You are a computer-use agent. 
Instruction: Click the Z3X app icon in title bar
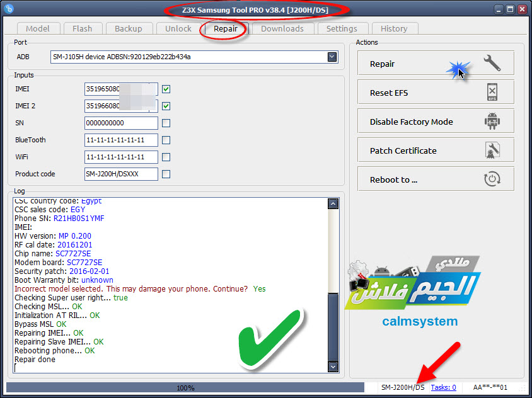(9, 9)
